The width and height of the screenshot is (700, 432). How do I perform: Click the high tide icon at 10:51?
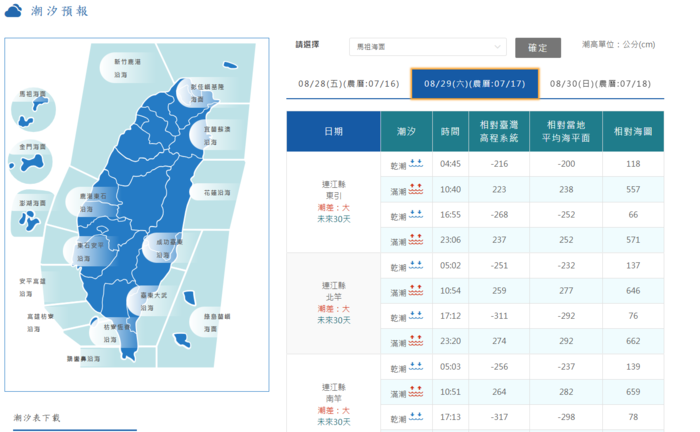416,391
